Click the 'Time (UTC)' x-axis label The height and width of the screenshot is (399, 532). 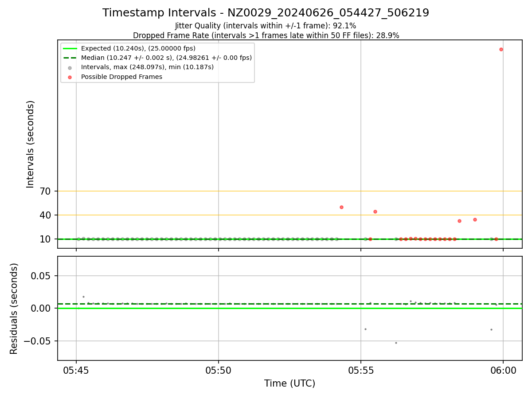[x=290, y=383]
